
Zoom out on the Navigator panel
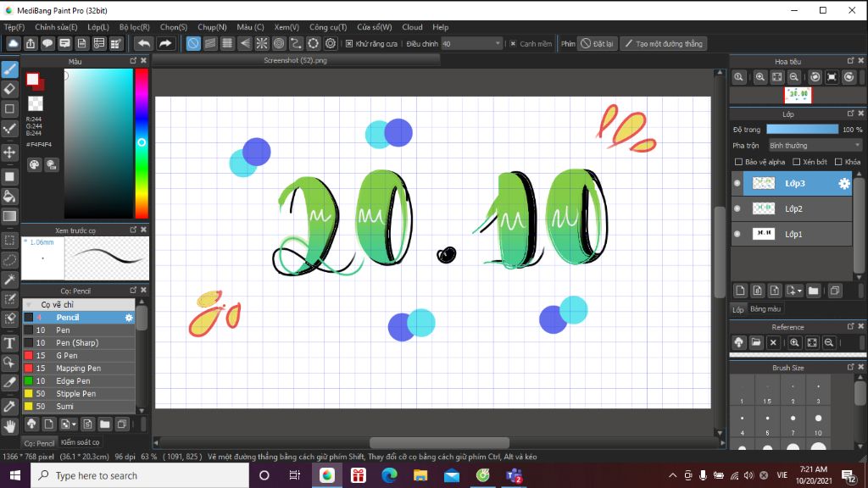click(793, 77)
